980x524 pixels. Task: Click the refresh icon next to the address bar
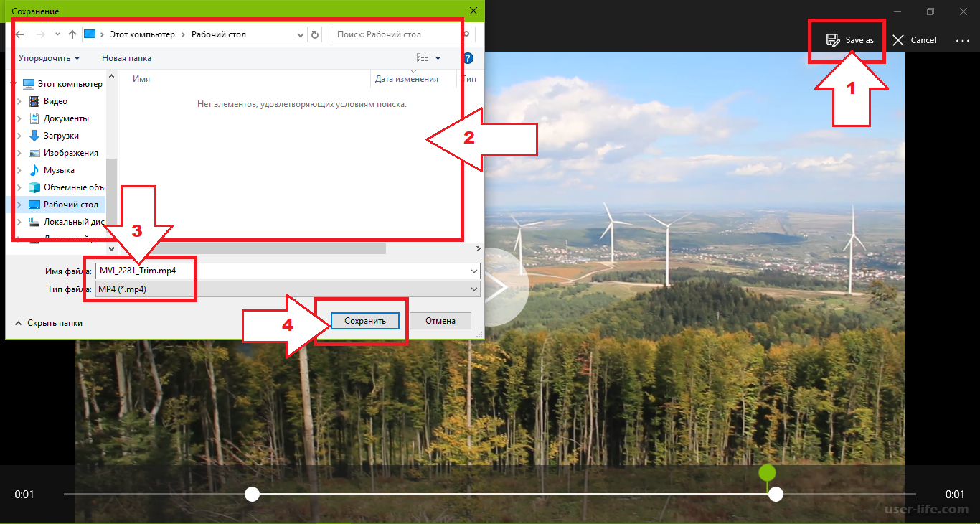pyautogui.click(x=316, y=34)
